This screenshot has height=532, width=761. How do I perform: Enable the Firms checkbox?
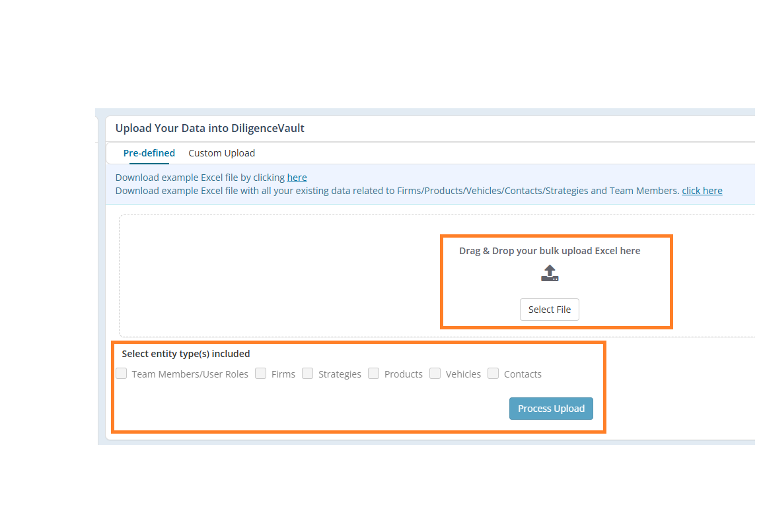tap(261, 374)
